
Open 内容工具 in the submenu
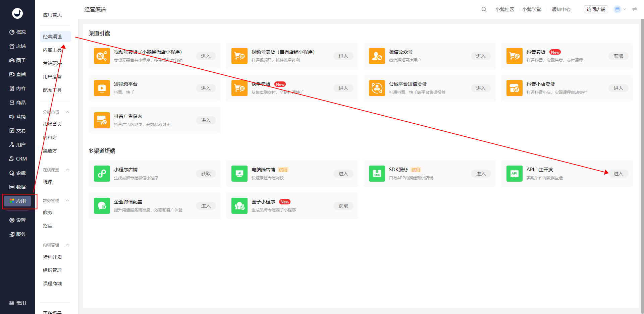point(52,50)
